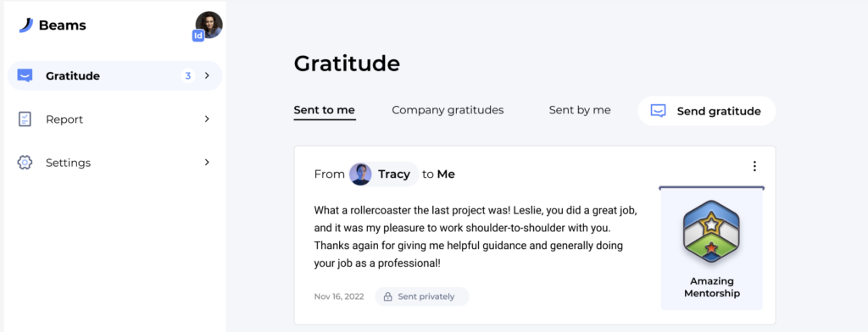The width and height of the screenshot is (868, 332).
Task: Select the Sent to me tab
Action: click(x=325, y=110)
